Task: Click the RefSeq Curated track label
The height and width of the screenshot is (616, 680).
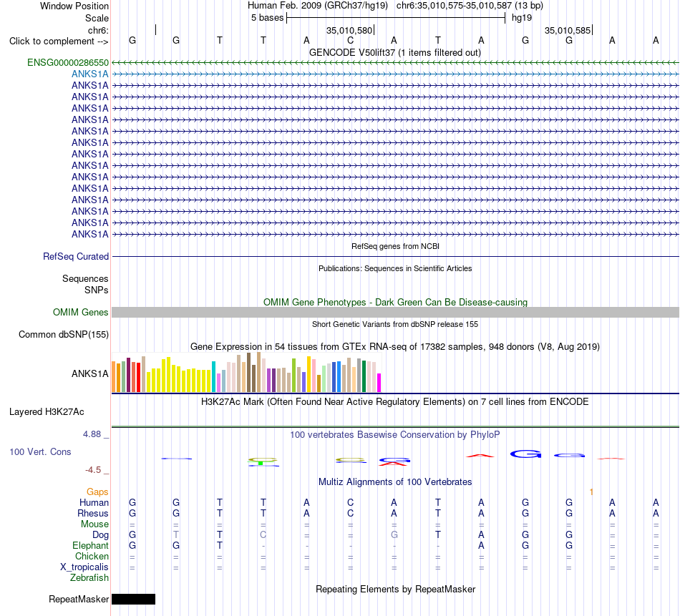Action: click(x=75, y=257)
